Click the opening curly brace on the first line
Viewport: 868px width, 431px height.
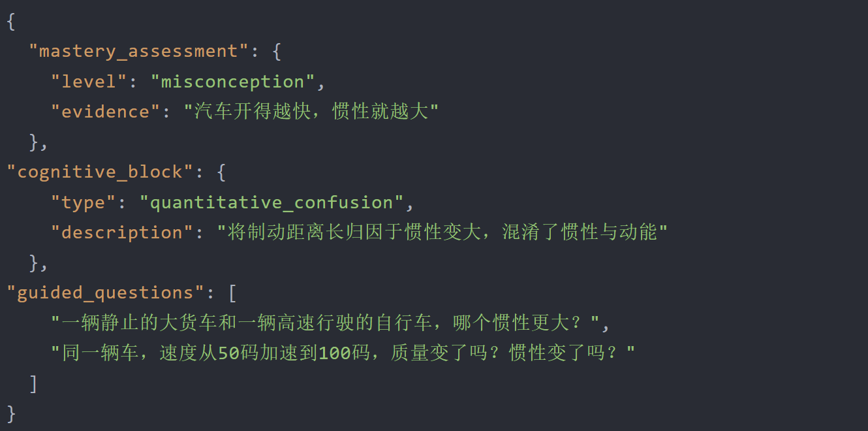pos(11,21)
